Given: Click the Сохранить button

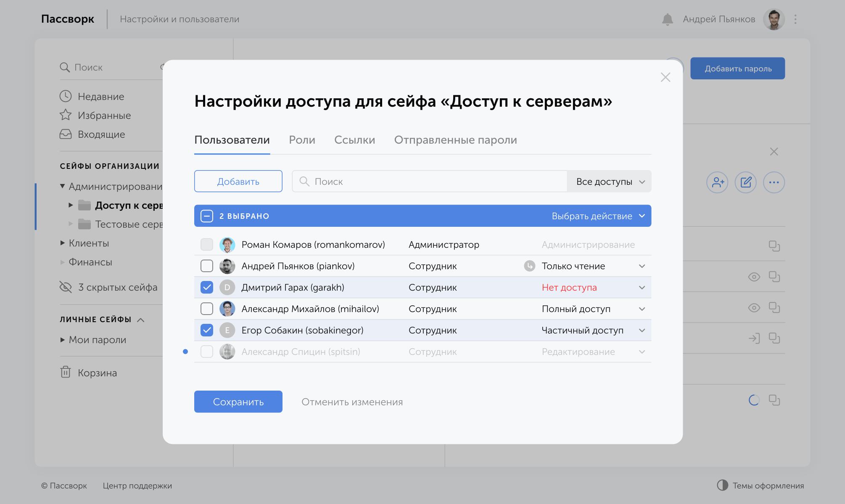Looking at the screenshot, I should tap(238, 402).
